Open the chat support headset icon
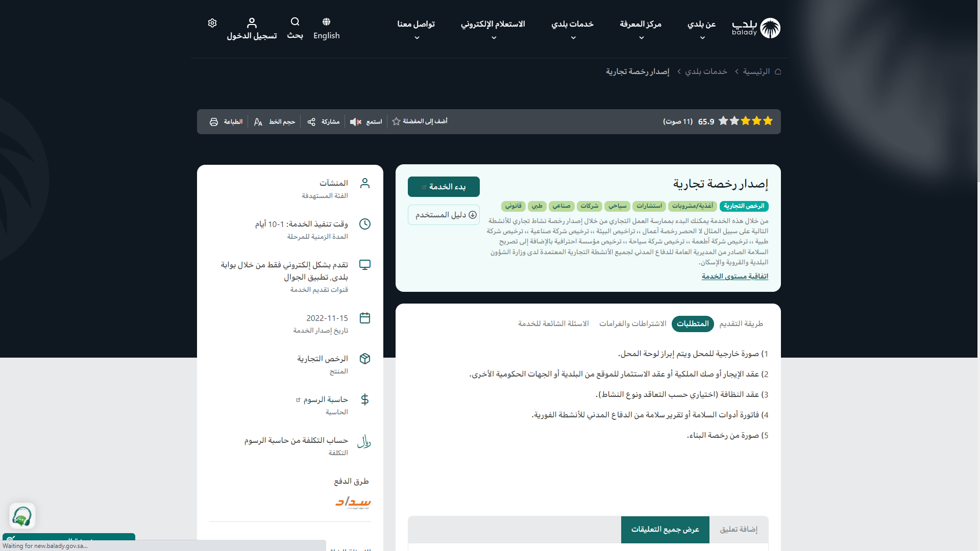 pos(22,516)
